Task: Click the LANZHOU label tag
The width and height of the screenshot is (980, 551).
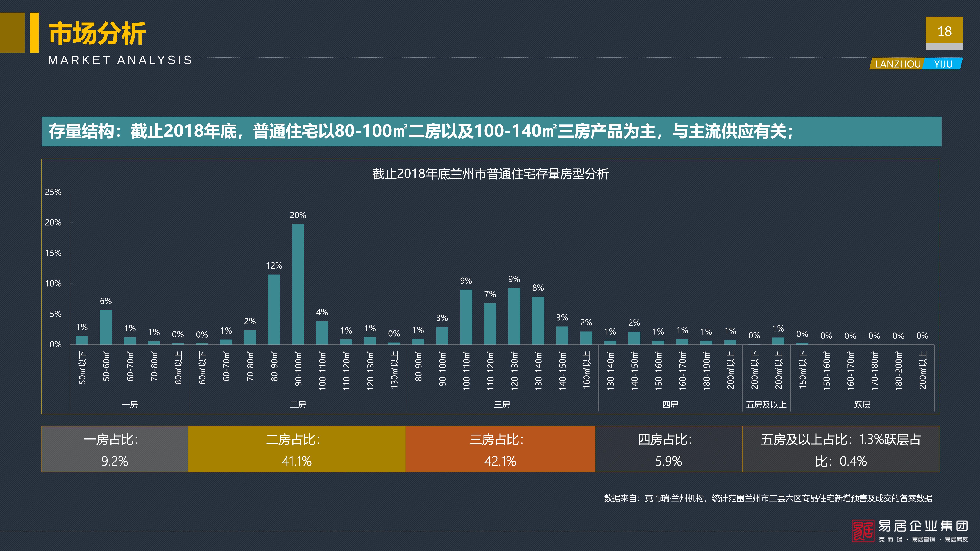Action: [898, 64]
